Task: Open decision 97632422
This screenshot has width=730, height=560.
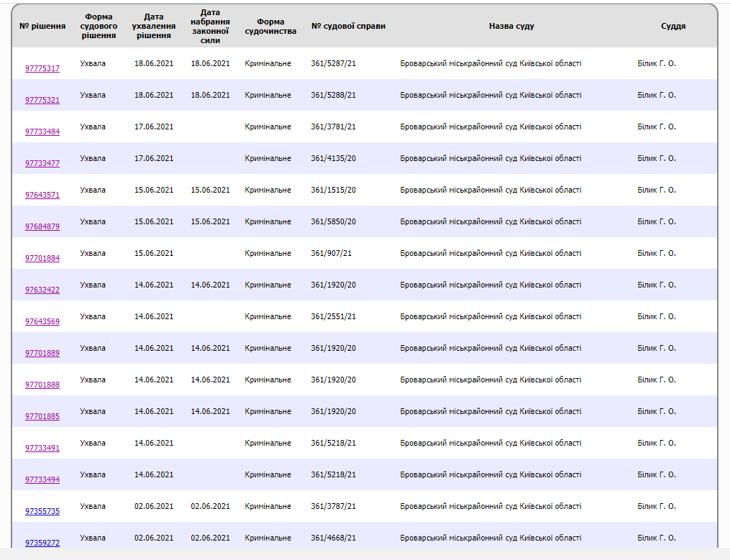Action: (x=42, y=290)
